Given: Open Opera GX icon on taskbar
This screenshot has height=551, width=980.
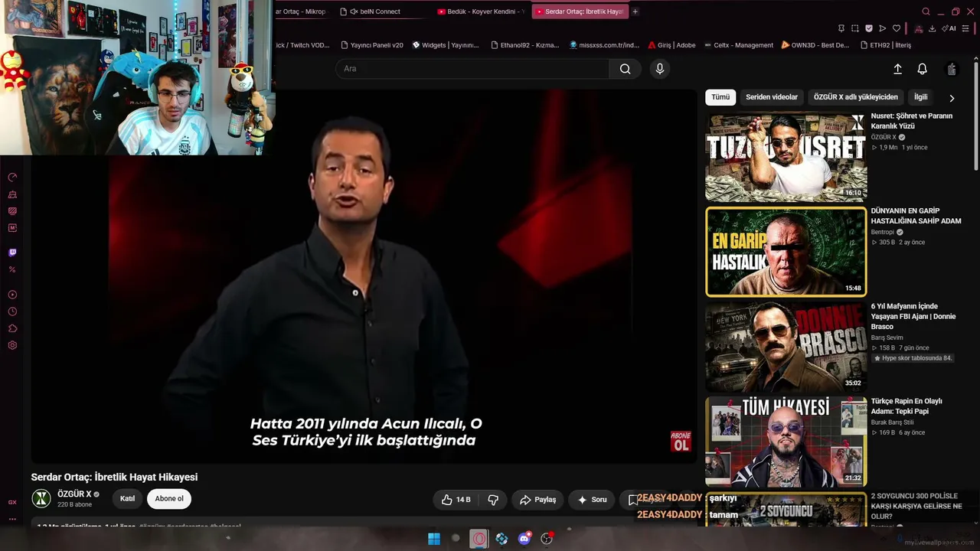Looking at the screenshot, I should [x=479, y=539].
